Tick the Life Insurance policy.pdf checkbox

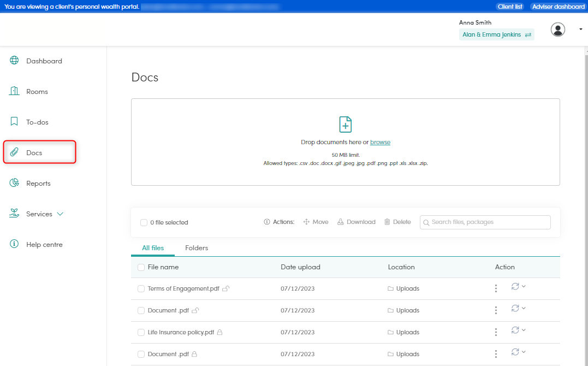click(141, 332)
